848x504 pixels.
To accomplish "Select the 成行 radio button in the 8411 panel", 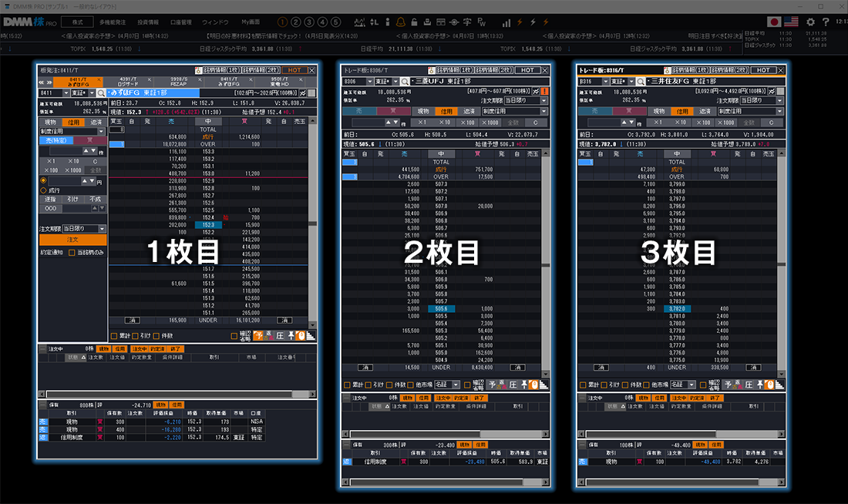I will tap(43, 190).
